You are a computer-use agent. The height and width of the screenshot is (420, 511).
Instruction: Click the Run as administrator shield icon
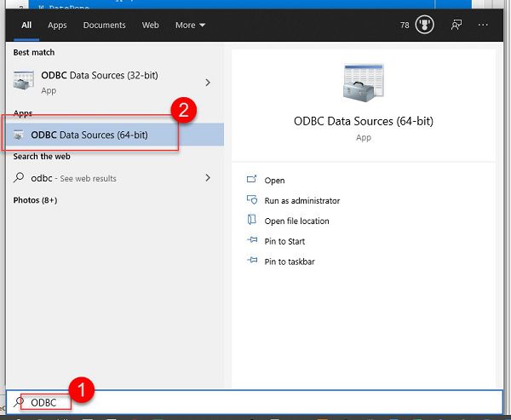click(x=252, y=199)
